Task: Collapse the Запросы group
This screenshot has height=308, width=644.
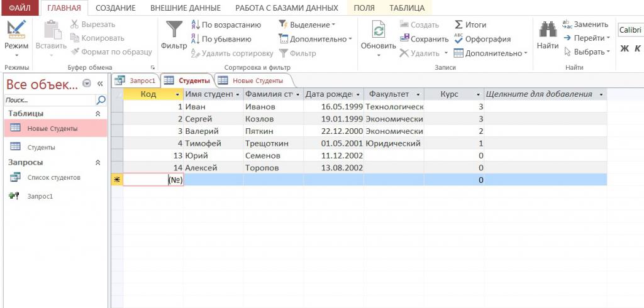Action: (97, 163)
